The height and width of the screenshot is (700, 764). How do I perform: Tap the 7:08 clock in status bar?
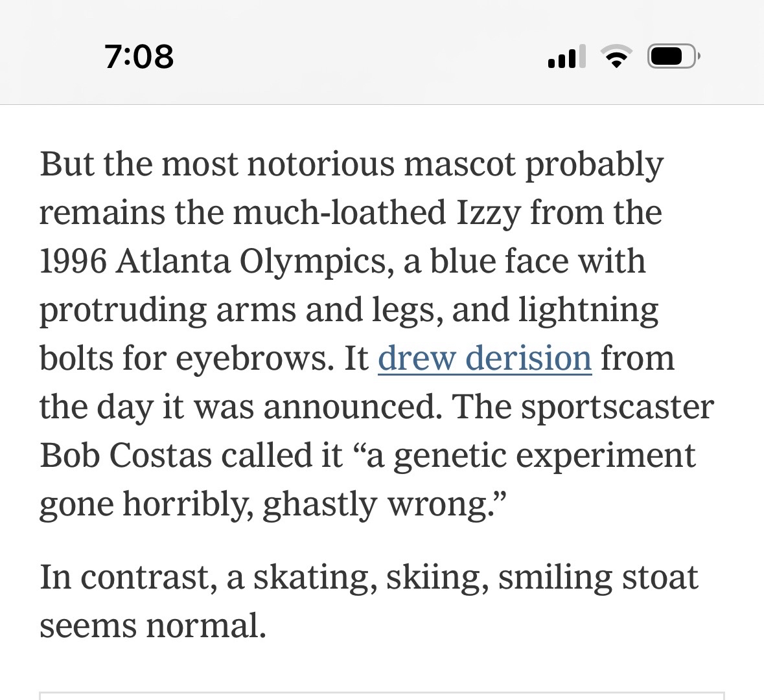[x=139, y=56]
